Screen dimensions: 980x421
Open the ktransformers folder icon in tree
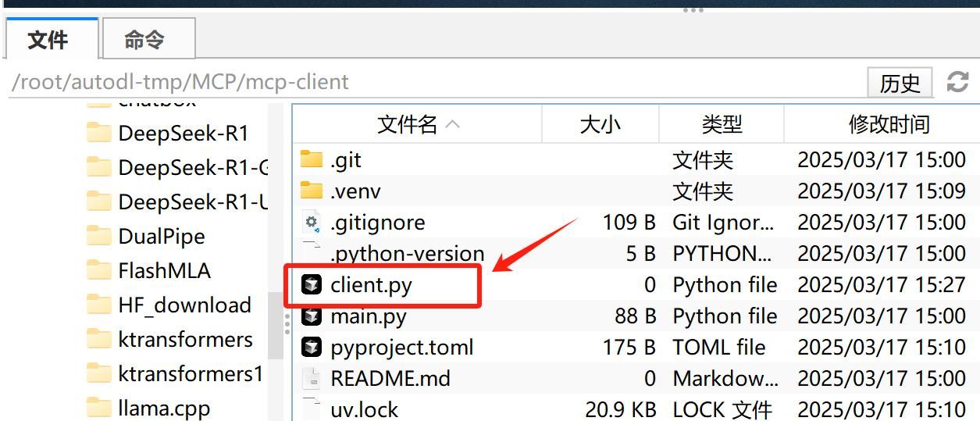click(98, 339)
